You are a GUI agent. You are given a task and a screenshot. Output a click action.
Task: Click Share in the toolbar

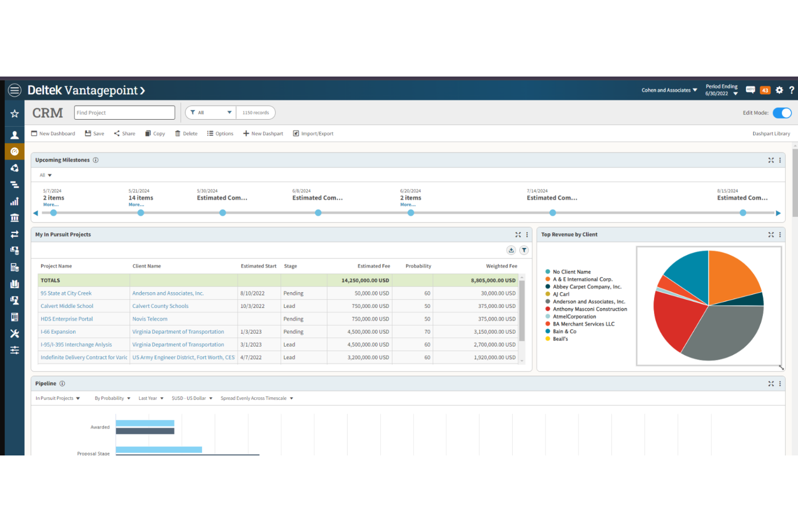coord(125,134)
